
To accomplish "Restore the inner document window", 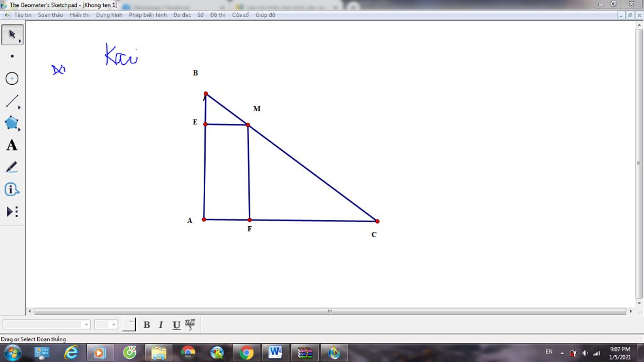I will [630, 15].
